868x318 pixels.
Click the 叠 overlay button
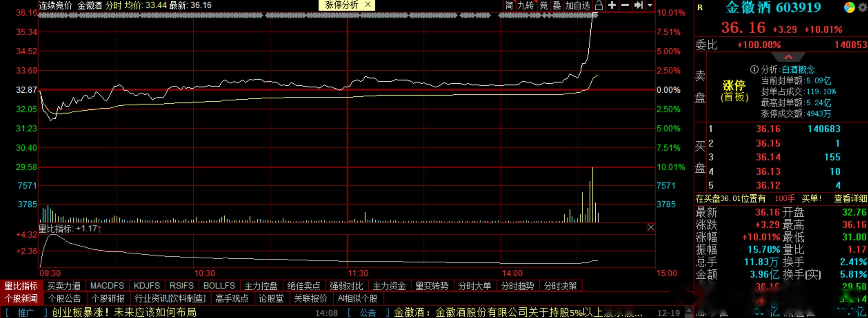[x=557, y=5]
